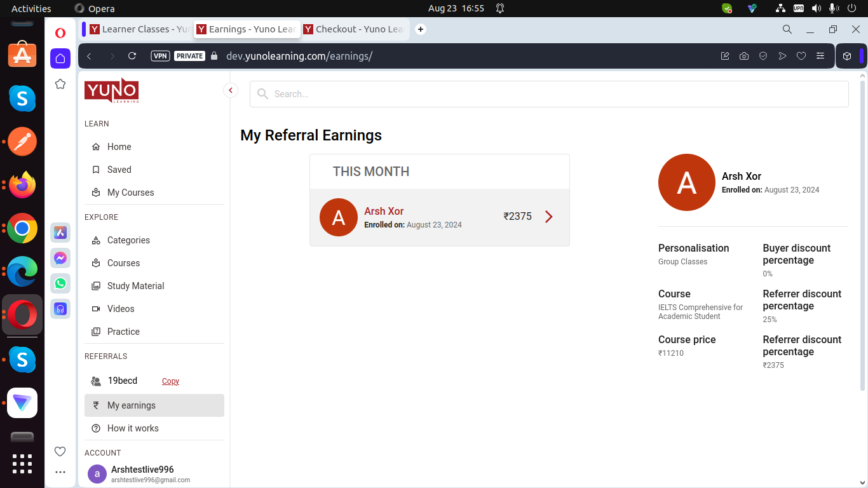
Task: Open Opera's WhatsApp sidebar icon
Action: coord(60,283)
